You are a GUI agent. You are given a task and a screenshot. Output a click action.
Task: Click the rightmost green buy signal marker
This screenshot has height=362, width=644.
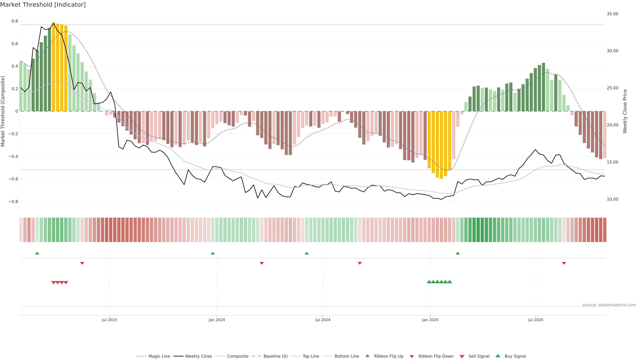click(x=449, y=282)
